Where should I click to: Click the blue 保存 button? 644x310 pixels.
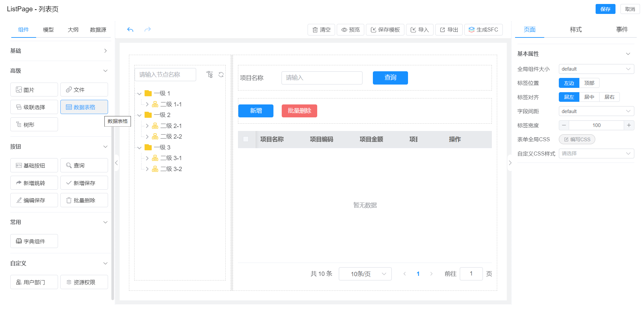606,9
